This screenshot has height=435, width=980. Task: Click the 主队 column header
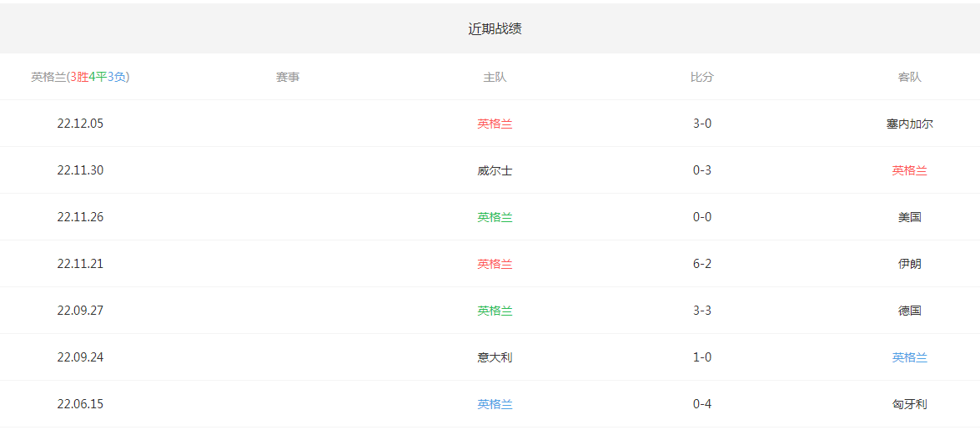pos(495,77)
